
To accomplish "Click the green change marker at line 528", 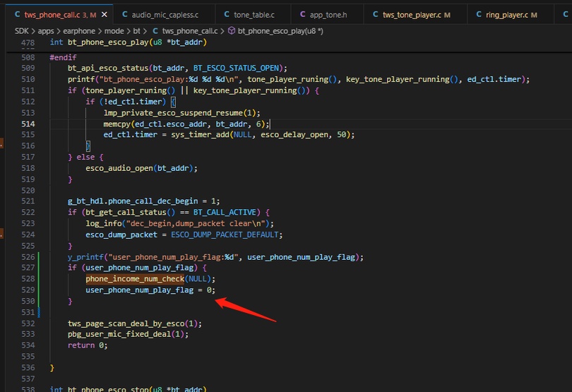I will pyautogui.click(x=38, y=279).
